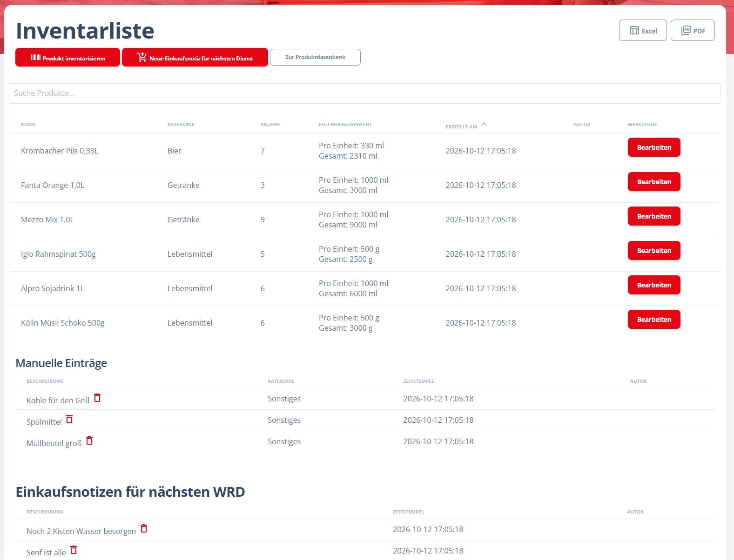Click 'Sonstiges' category in Spülmittel row
Image resolution: width=734 pixels, height=560 pixels.
[284, 420]
